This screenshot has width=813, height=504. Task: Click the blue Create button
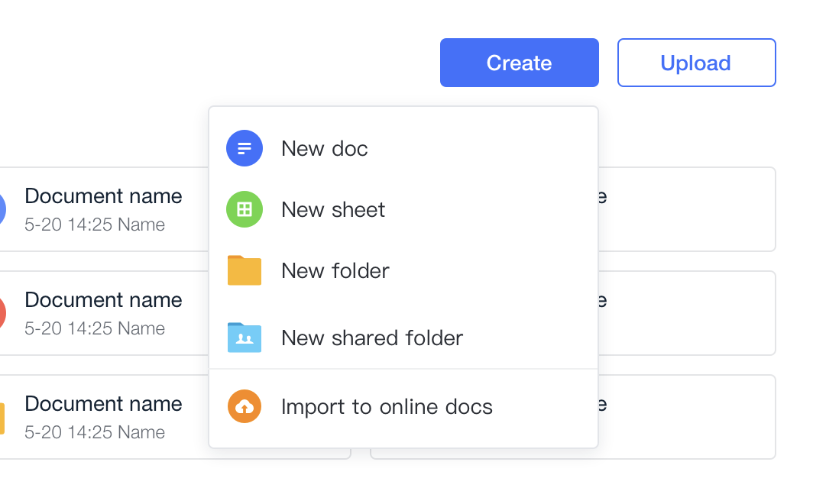pyautogui.click(x=519, y=63)
